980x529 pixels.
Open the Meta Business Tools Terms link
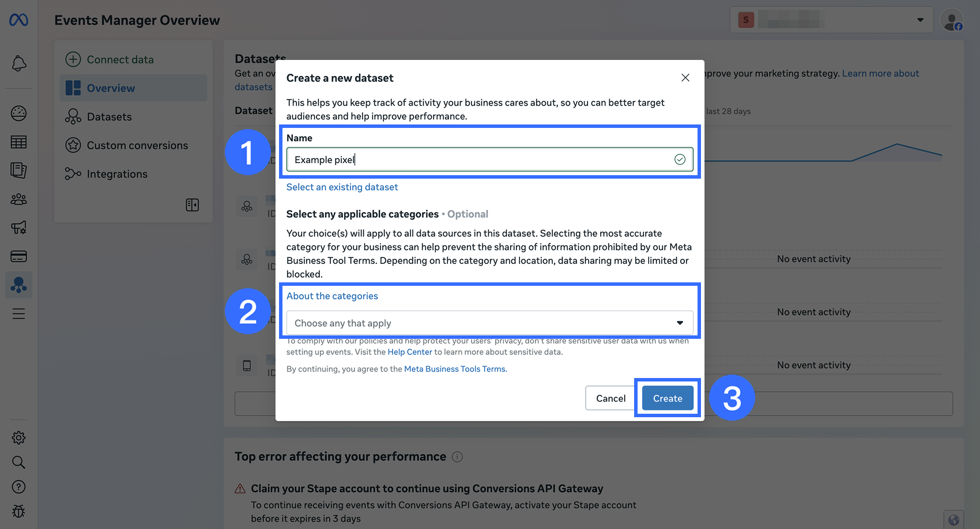(455, 369)
